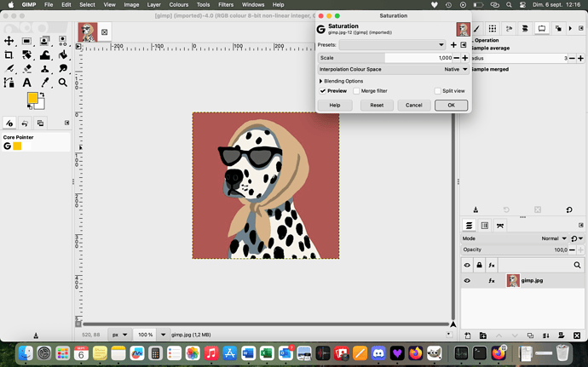Enable Split view checkbox

coord(437,91)
